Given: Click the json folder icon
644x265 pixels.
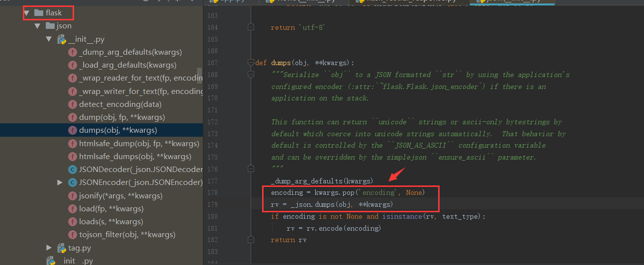Looking at the screenshot, I should tap(50, 26).
